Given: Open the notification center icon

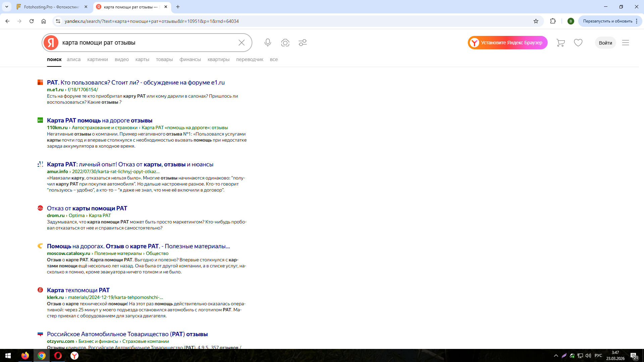Looking at the screenshot, I should [634, 356].
